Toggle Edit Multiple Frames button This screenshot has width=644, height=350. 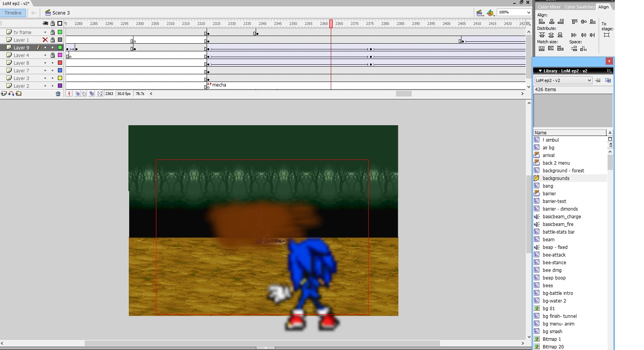(x=92, y=93)
